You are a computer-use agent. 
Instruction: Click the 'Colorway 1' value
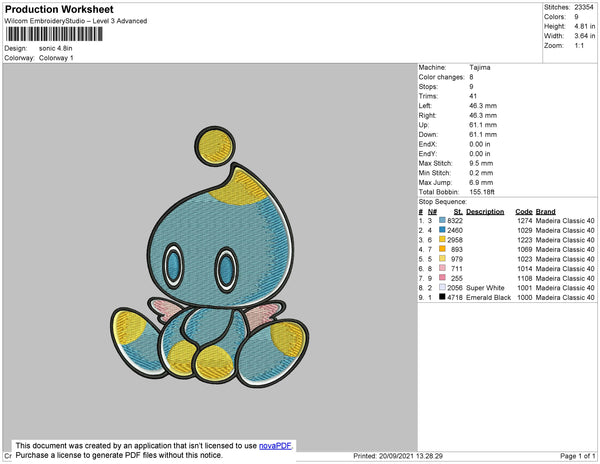pos(56,58)
